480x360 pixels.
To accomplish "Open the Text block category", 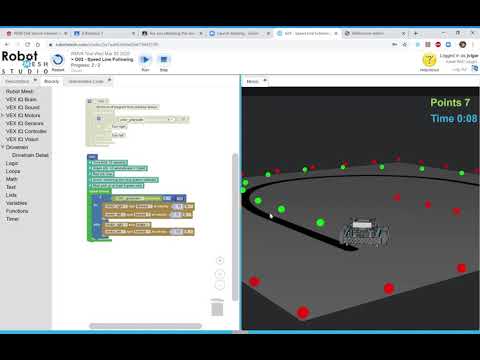I will 11,187.
